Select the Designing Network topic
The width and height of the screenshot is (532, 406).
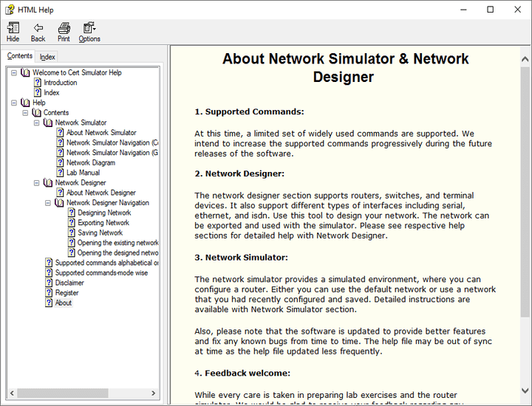104,213
